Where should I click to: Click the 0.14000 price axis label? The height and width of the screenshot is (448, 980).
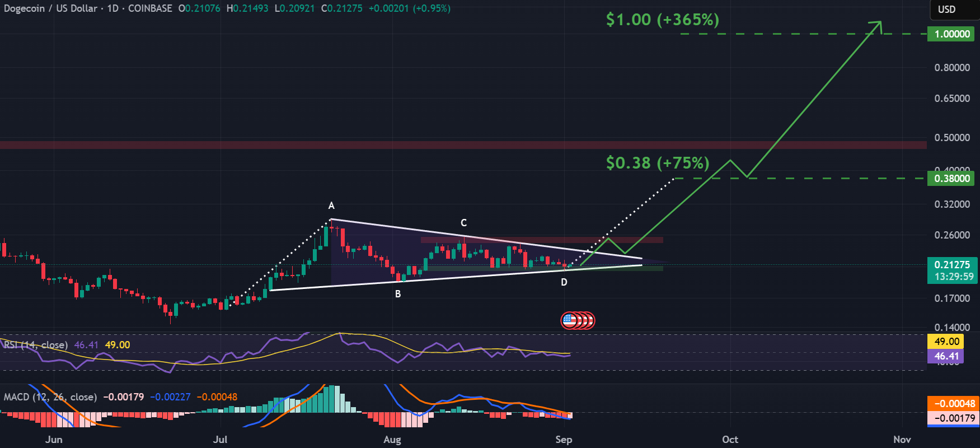tap(952, 328)
